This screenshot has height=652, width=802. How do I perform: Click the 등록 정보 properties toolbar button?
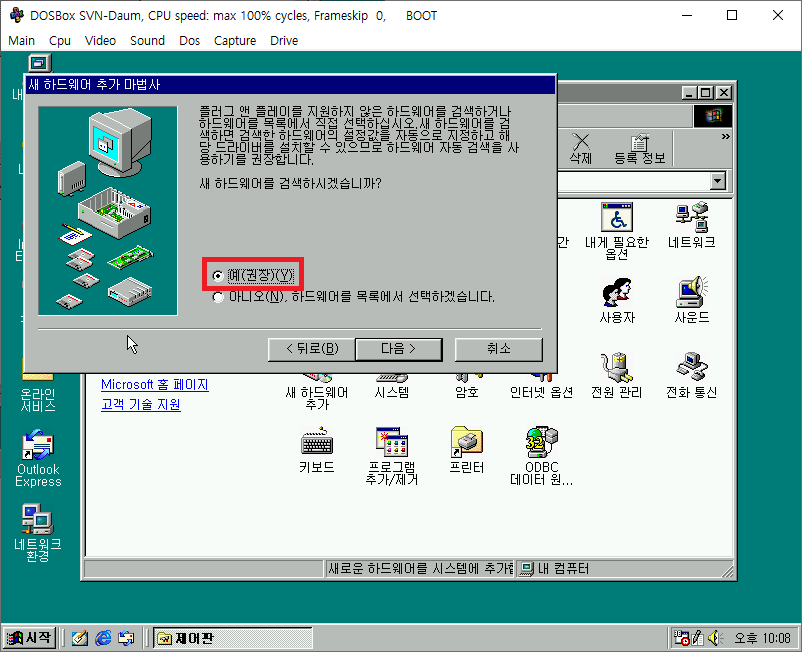tap(640, 149)
